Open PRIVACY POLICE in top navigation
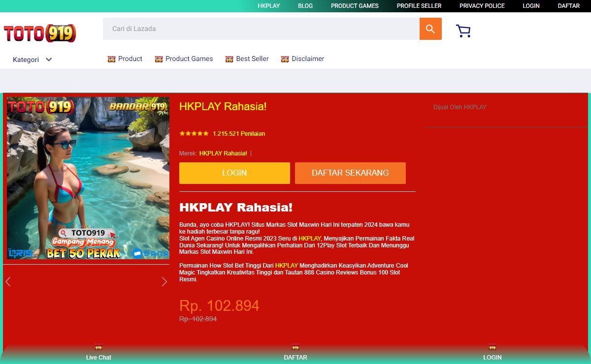 (x=482, y=6)
